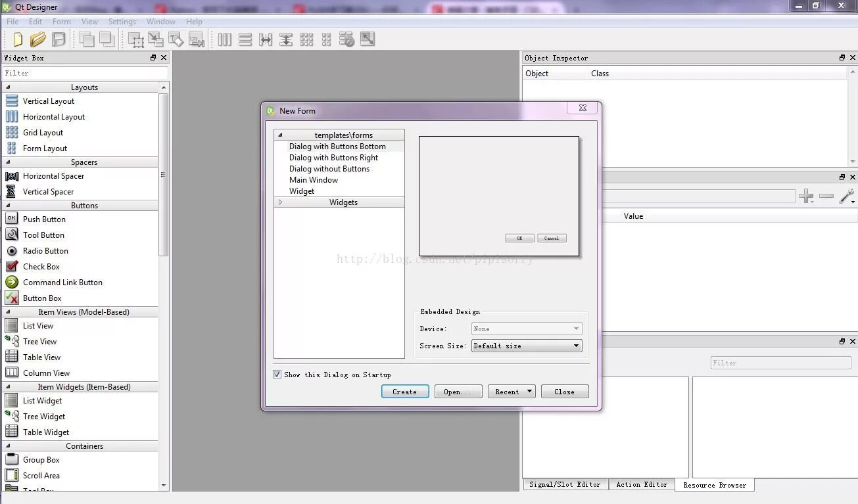Select the Edit Signals/Slots mode icon
The image size is (858, 504).
coord(156,39)
